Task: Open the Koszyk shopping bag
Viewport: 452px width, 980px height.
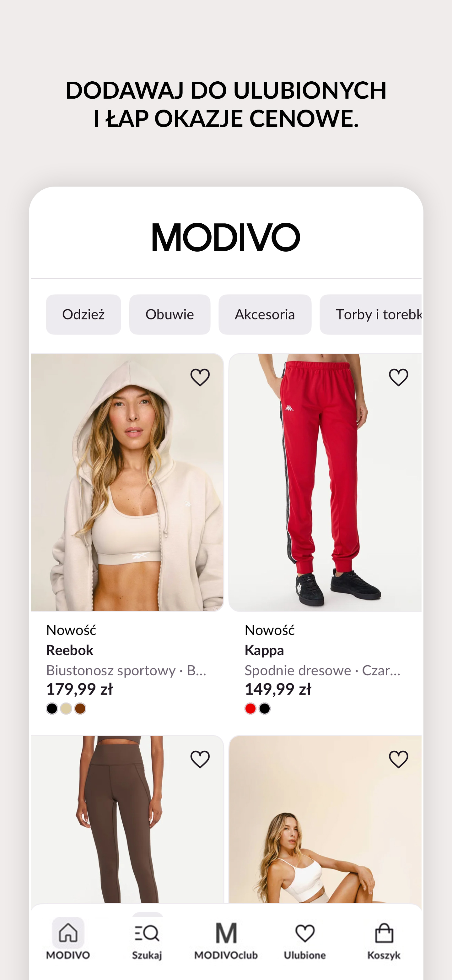Action: pos(384,939)
